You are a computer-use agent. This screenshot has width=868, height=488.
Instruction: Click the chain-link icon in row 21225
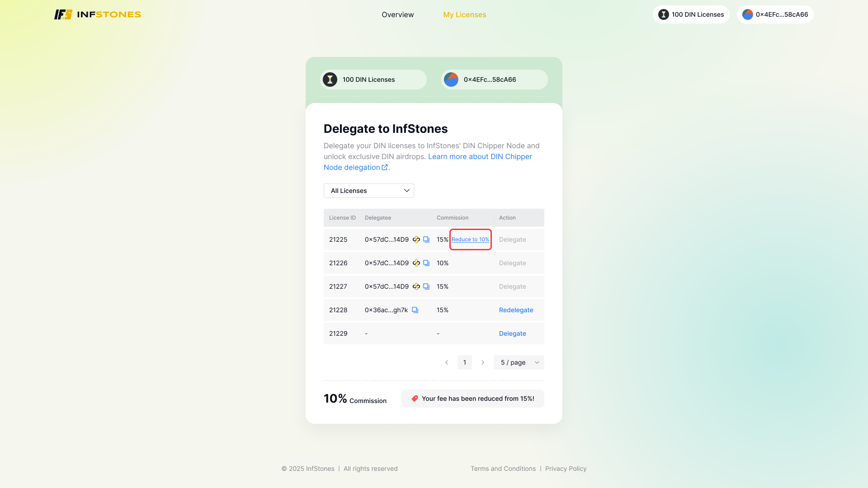(416, 239)
